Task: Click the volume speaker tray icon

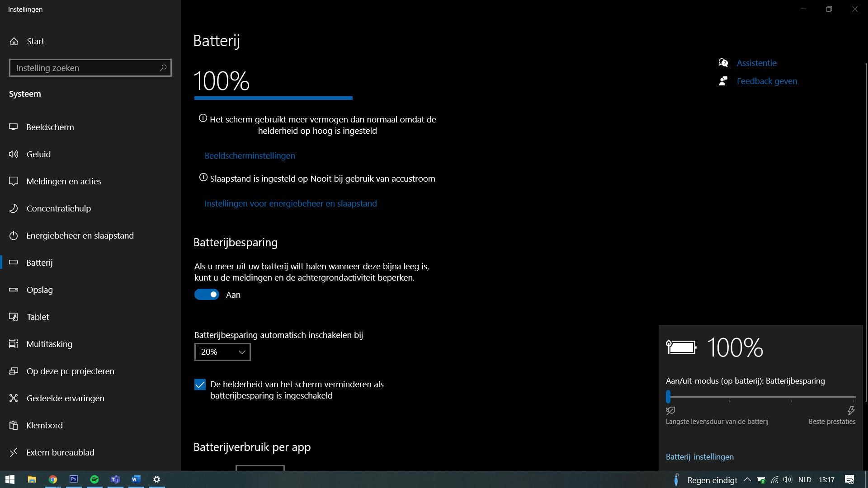Action: (788, 479)
